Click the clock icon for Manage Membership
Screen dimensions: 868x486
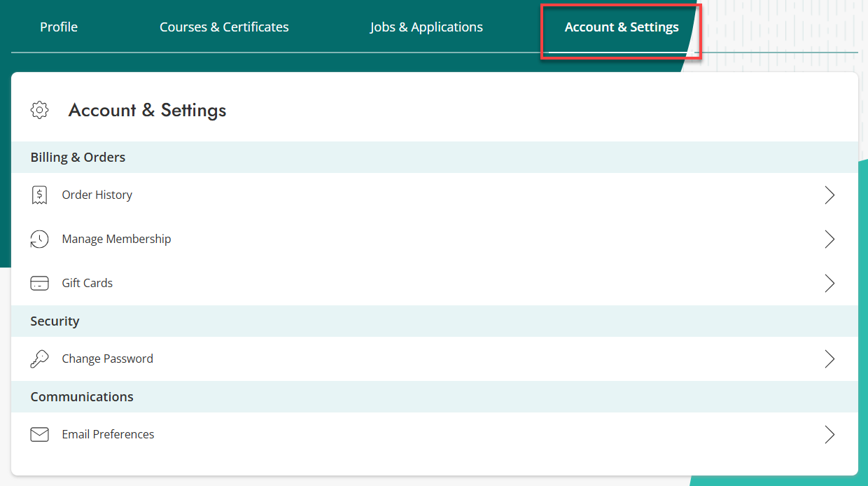(39, 239)
